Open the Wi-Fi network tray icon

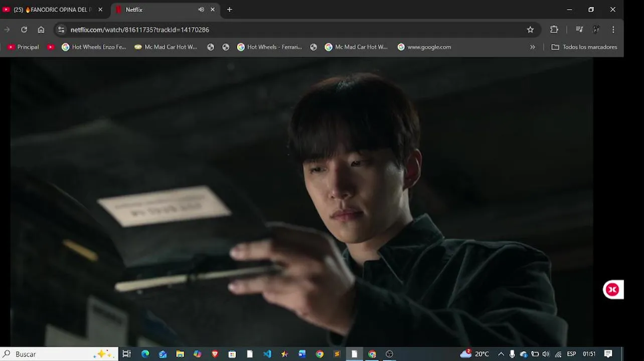click(x=558, y=354)
